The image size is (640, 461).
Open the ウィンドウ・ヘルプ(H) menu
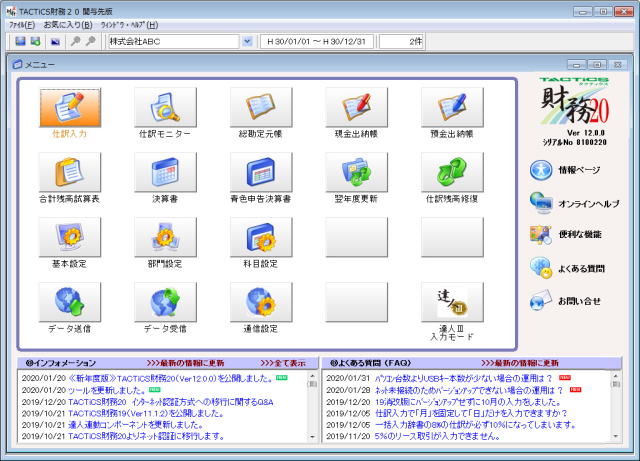[129, 25]
